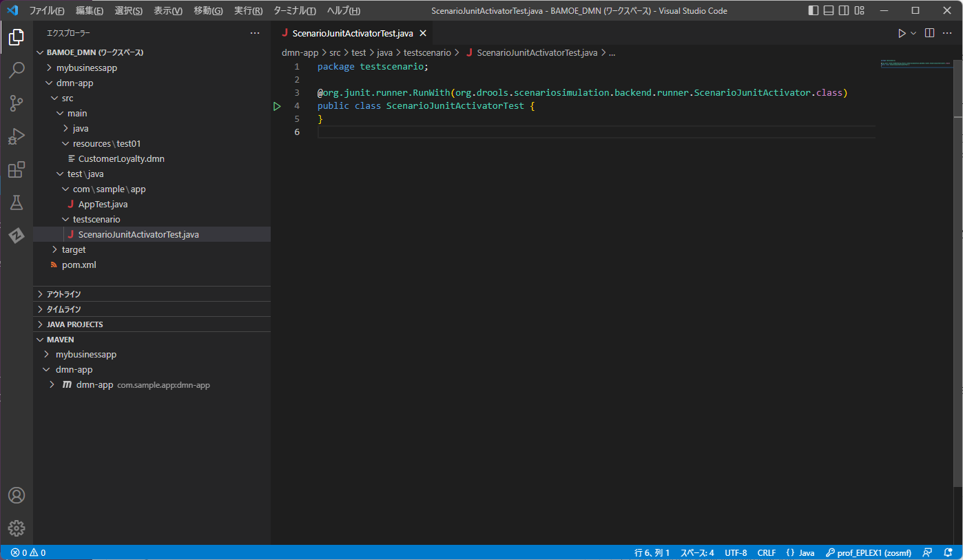
Task: Open the 移動(G) menu
Action: (x=208, y=10)
